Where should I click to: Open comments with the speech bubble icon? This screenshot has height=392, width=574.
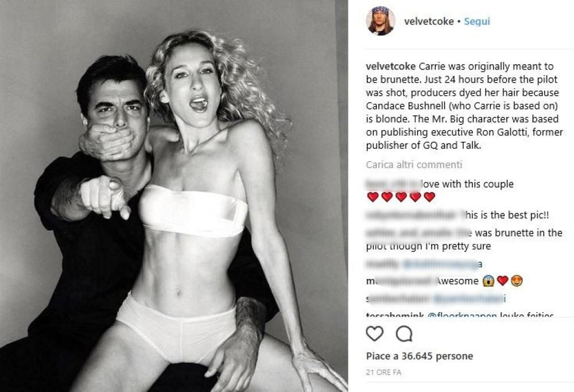404,333
